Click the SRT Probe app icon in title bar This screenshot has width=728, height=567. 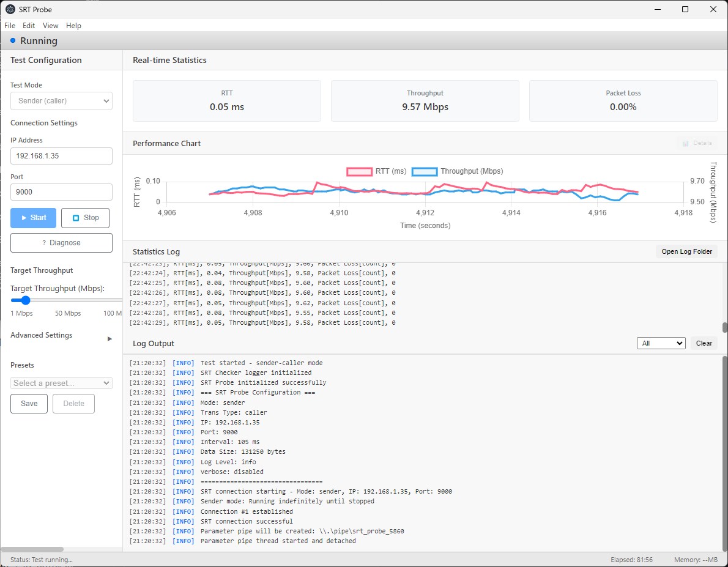click(x=10, y=9)
